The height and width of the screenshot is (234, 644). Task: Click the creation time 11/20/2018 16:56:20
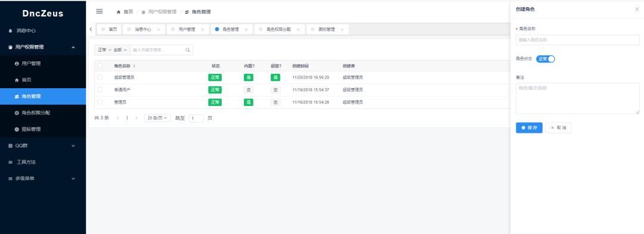pyautogui.click(x=311, y=77)
